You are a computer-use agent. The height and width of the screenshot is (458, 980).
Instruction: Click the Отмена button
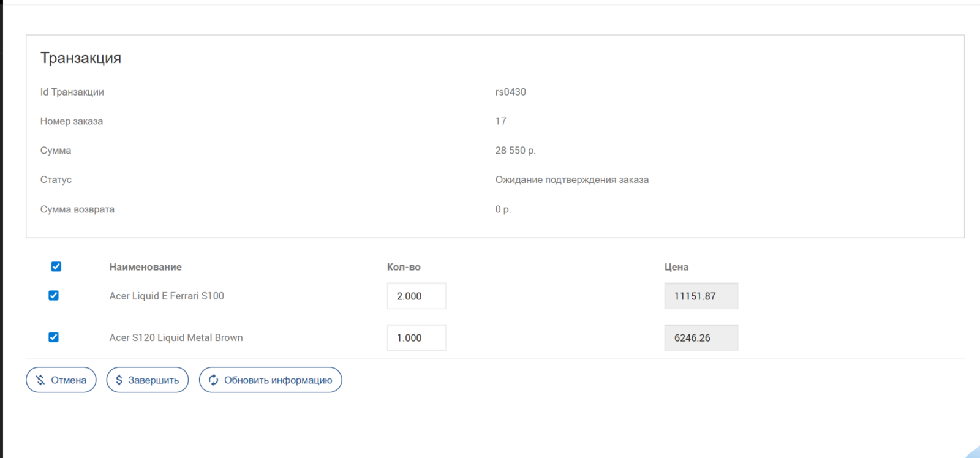click(x=61, y=380)
